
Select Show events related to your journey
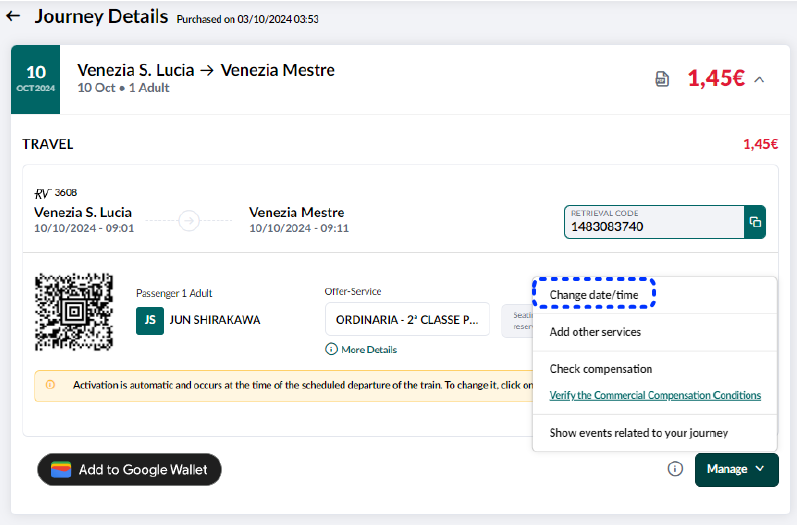click(638, 433)
